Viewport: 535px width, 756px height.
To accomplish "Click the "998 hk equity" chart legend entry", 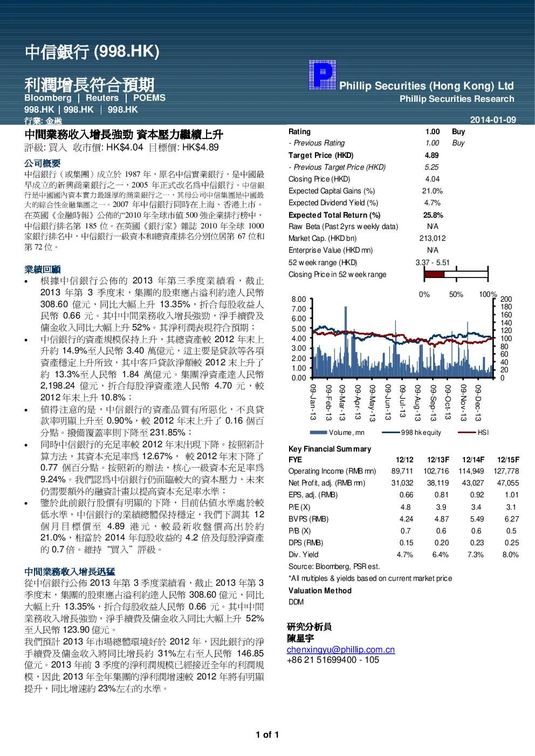I will click(411, 433).
